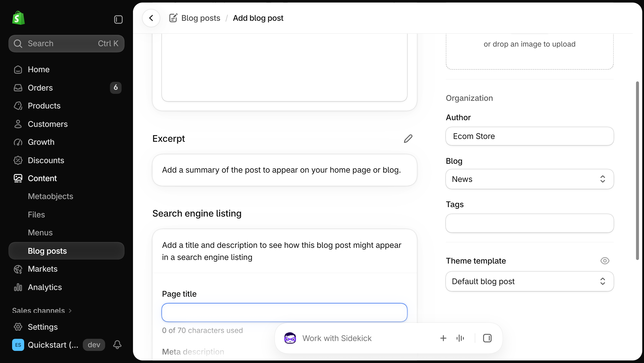Preview the theme template via eye icon
Screen dimensions: 644x363
605,261
